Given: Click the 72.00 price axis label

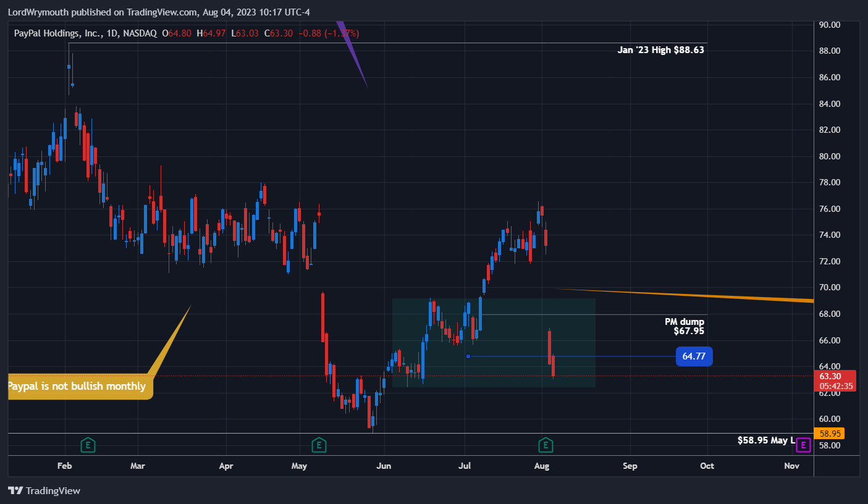Looking at the screenshot, I should 830,261.
